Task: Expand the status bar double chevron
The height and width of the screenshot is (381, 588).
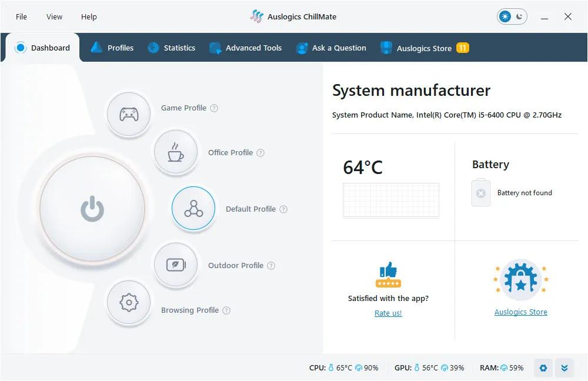Action: (564, 368)
